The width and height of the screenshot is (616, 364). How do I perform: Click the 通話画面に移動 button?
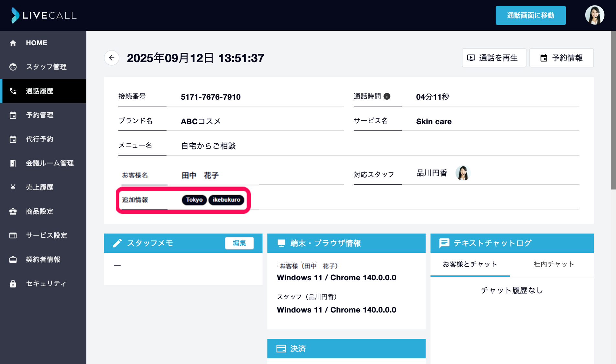click(x=531, y=15)
